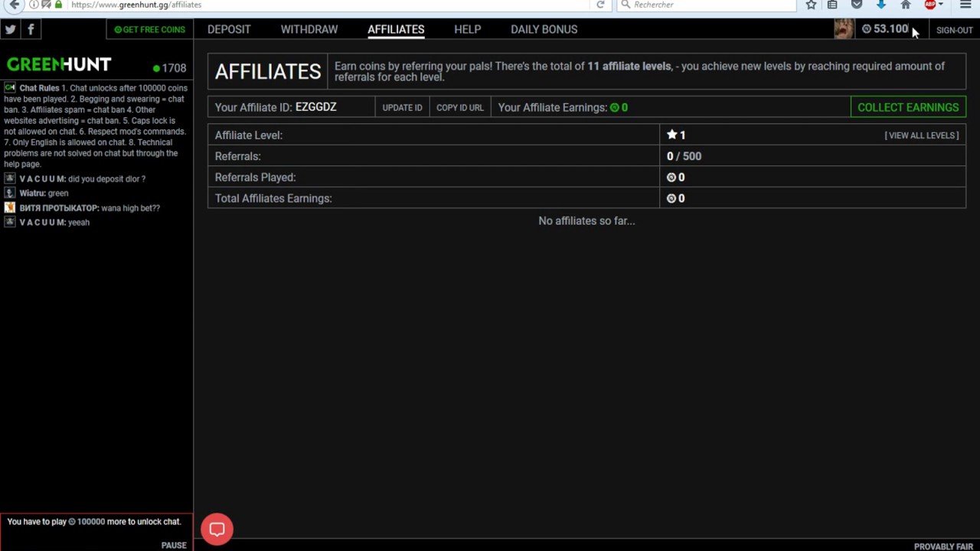Click the Chat Rules message icon
The width and height of the screenshot is (980, 551).
coord(10,88)
